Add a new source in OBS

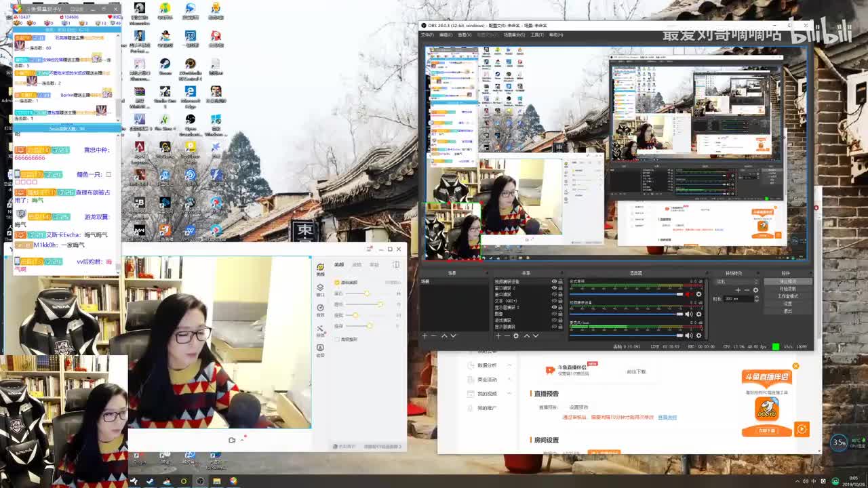pos(498,335)
